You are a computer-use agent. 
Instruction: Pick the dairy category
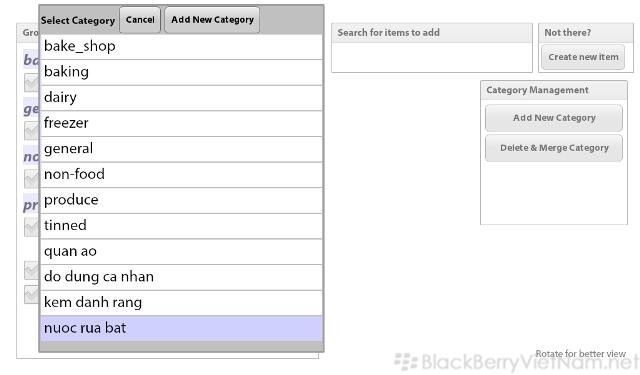pos(181,98)
